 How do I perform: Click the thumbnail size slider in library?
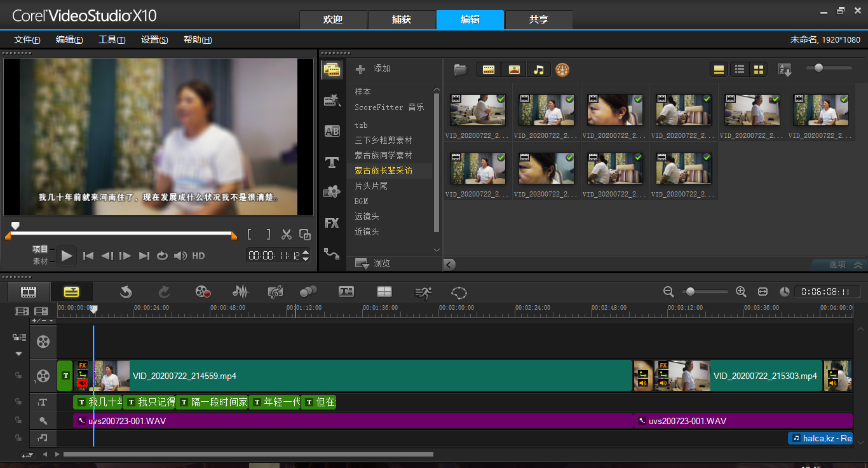[818, 68]
